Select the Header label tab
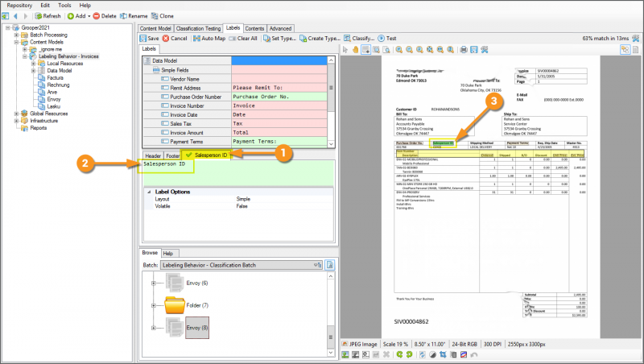644x364 pixels. [x=153, y=155]
